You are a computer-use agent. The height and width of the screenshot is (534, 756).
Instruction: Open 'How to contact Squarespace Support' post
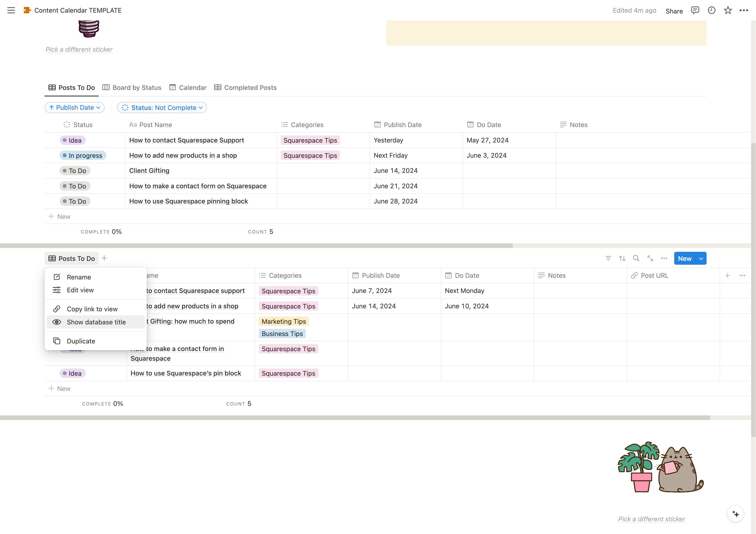click(186, 140)
